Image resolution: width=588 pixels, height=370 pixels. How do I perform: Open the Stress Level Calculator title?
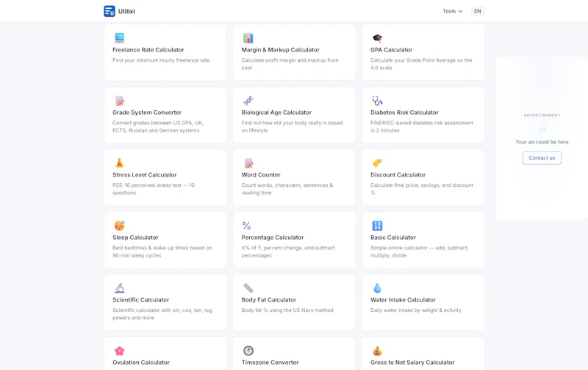click(x=144, y=175)
